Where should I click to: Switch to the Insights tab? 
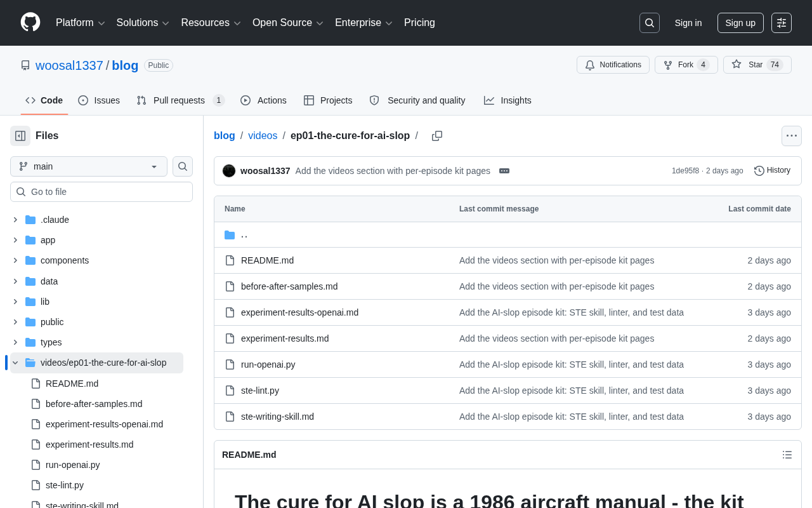click(507, 100)
